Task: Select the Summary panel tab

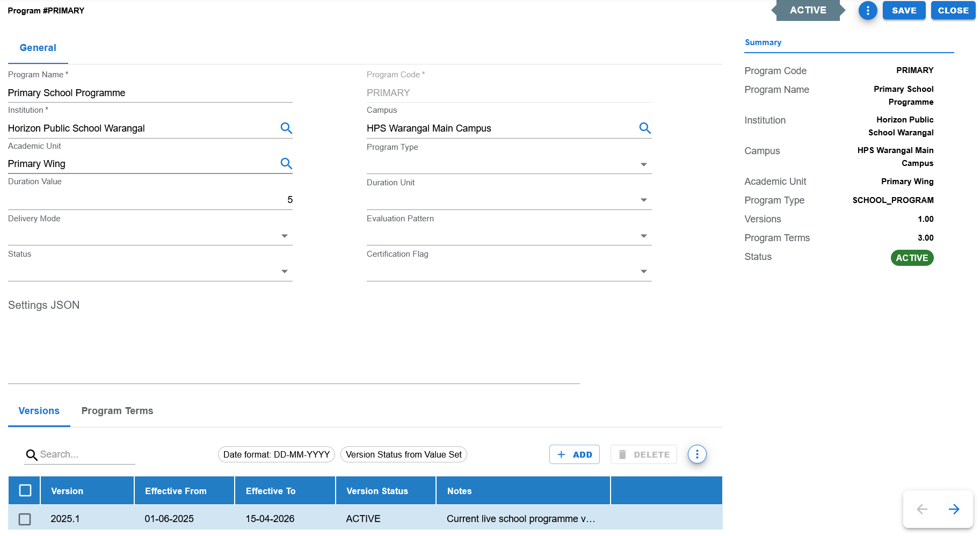Action: (763, 42)
